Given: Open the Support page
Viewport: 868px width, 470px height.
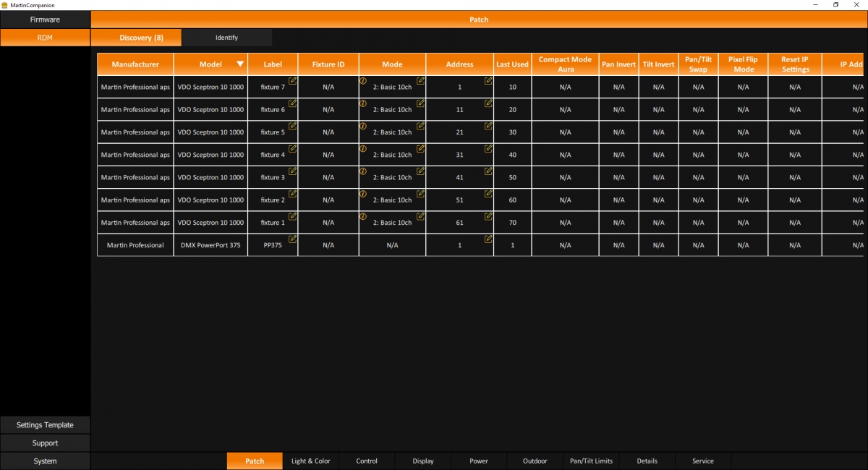Looking at the screenshot, I should 45,443.
